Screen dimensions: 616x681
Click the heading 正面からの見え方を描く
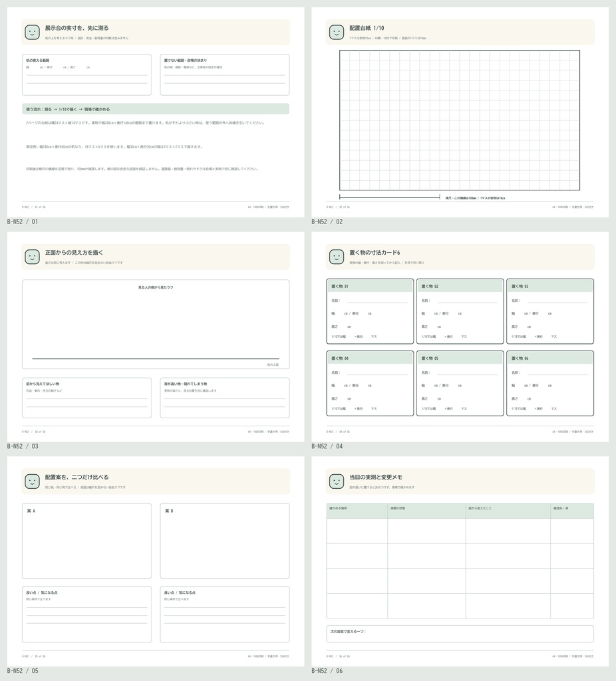(75, 253)
